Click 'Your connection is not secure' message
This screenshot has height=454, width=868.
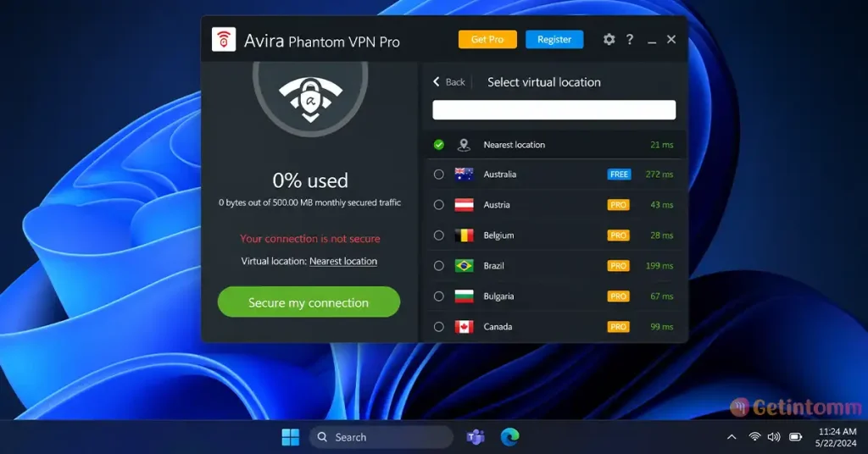(x=310, y=238)
